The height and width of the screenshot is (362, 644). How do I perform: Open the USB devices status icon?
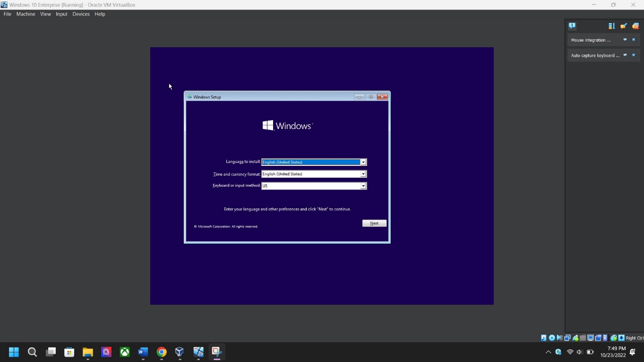click(x=575, y=338)
